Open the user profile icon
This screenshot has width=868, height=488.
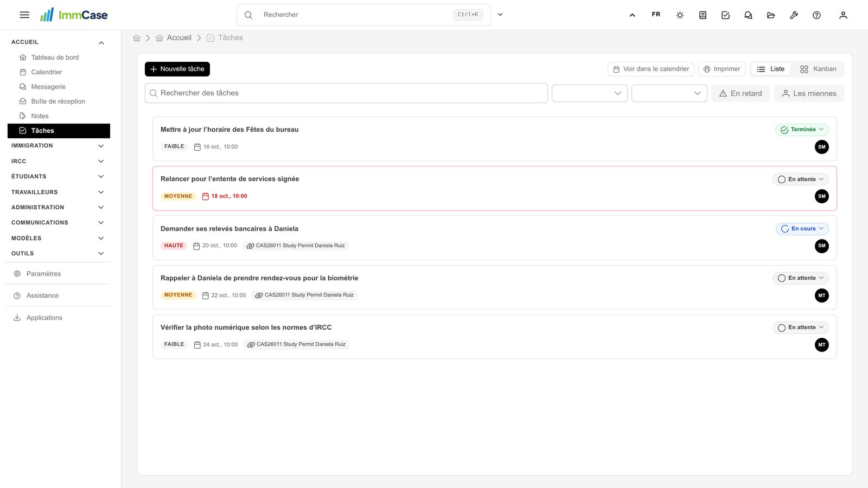click(843, 15)
